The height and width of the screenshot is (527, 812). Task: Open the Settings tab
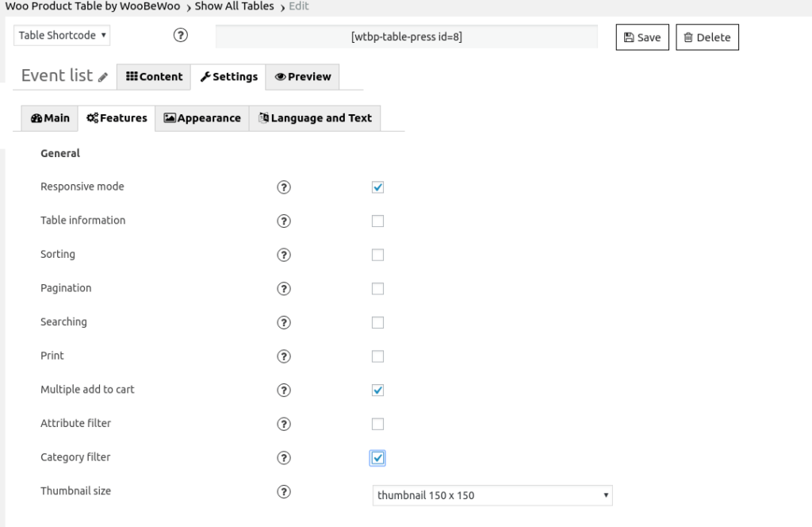point(228,77)
